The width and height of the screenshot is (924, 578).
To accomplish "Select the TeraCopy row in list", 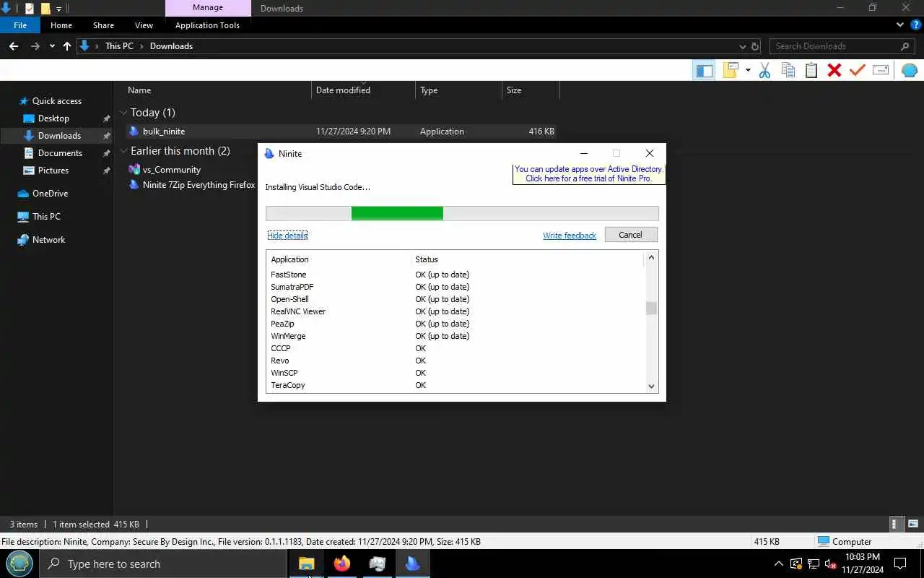I will [455, 385].
